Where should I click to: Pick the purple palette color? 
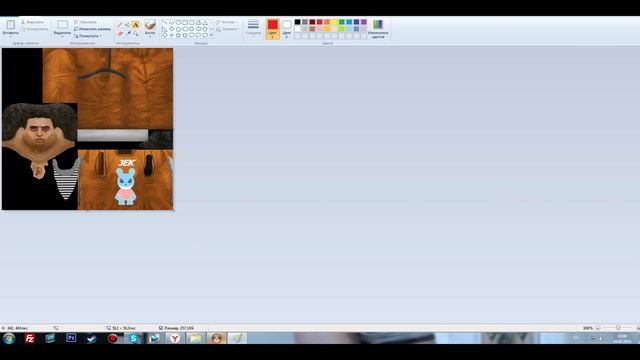coord(364,22)
